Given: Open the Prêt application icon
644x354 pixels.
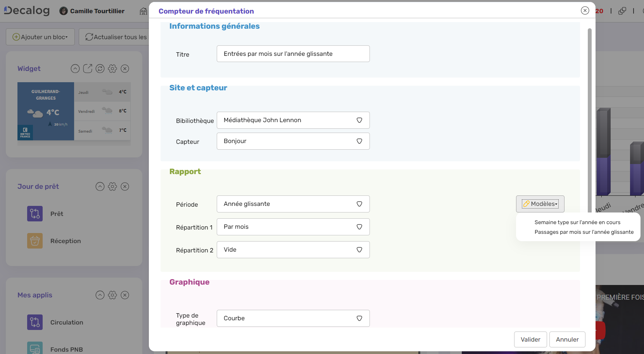Looking at the screenshot, I should [x=35, y=214].
